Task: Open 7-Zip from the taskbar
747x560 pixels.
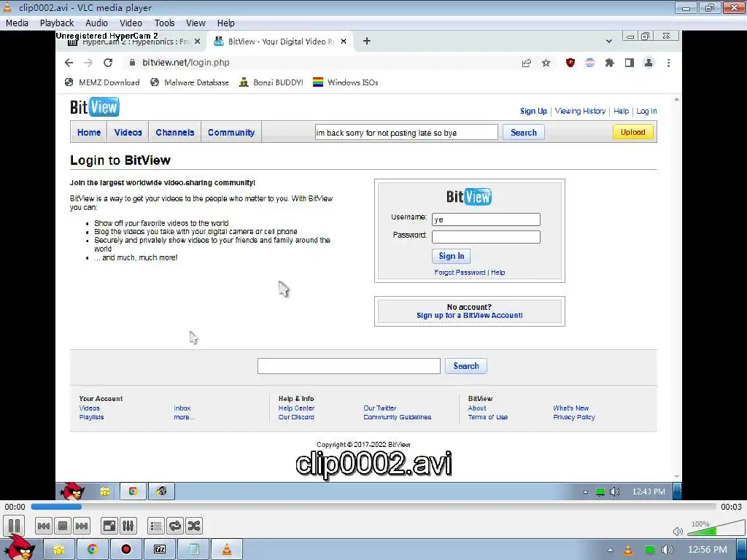Action: pyautogui.click(x=160, y=550)
